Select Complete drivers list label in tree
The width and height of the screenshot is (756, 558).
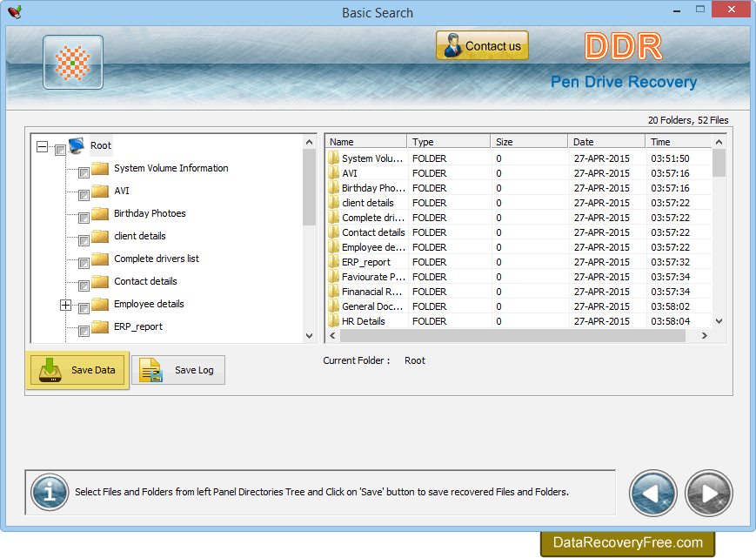point(157,259)
